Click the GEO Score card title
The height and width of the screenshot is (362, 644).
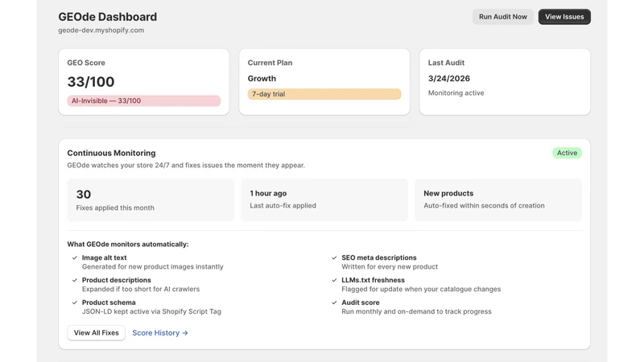coord(86,63)
